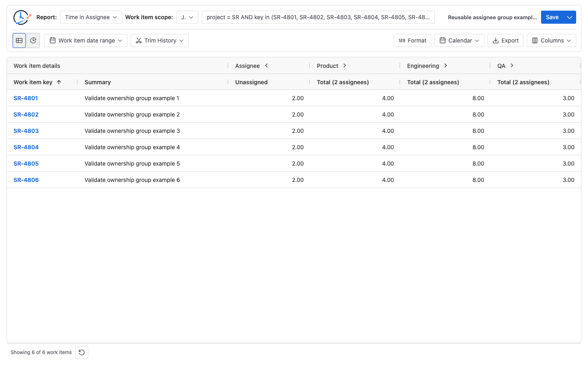The image size is (588, 368).
Task: Click the Summary column header
Action: (98, 82)
